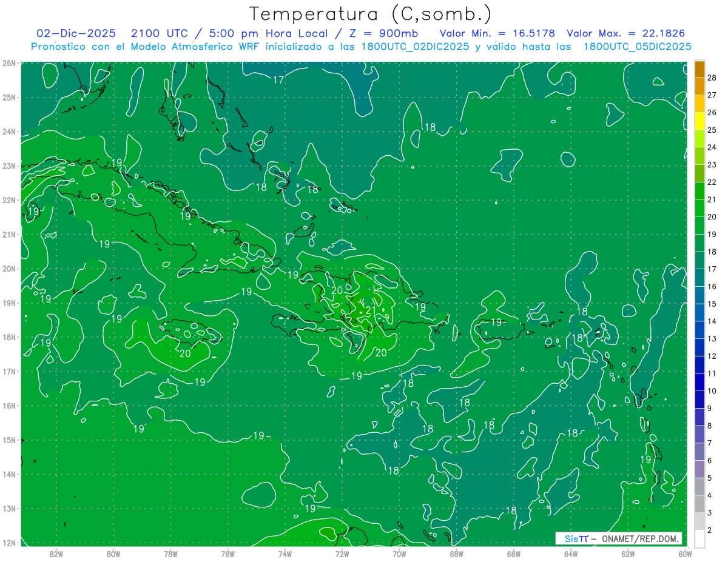Click the "66W" longitude axis label
728x562 pixels.
pos(514,554)
